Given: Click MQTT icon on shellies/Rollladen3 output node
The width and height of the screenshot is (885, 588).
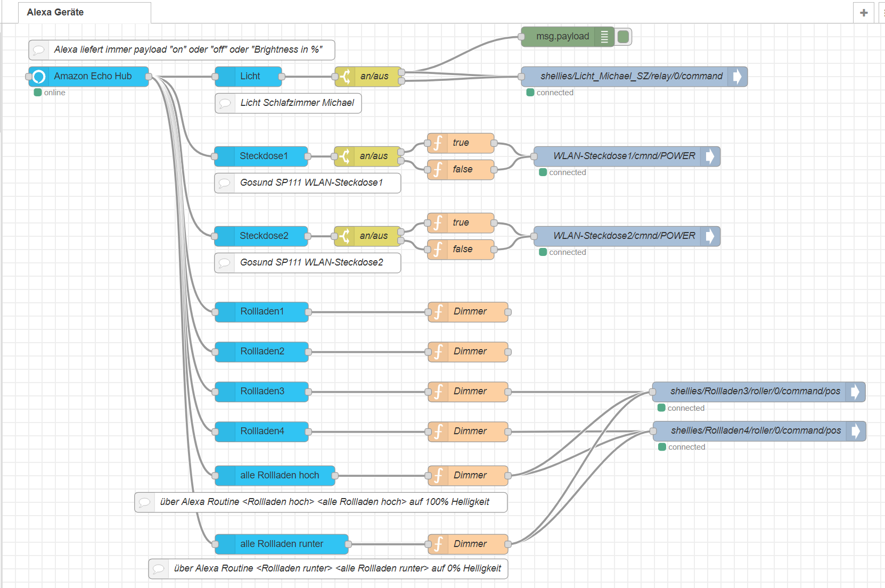Looking at the screenshot, I should 856,392.
